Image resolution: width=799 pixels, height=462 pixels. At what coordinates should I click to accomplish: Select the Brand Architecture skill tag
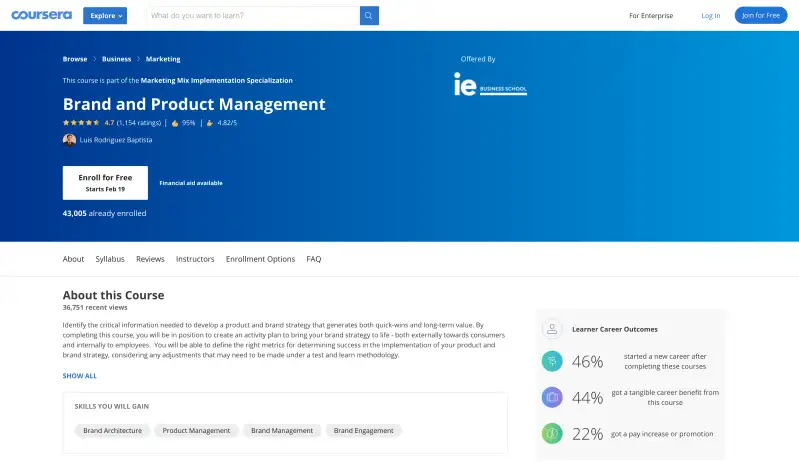[113, 430]
